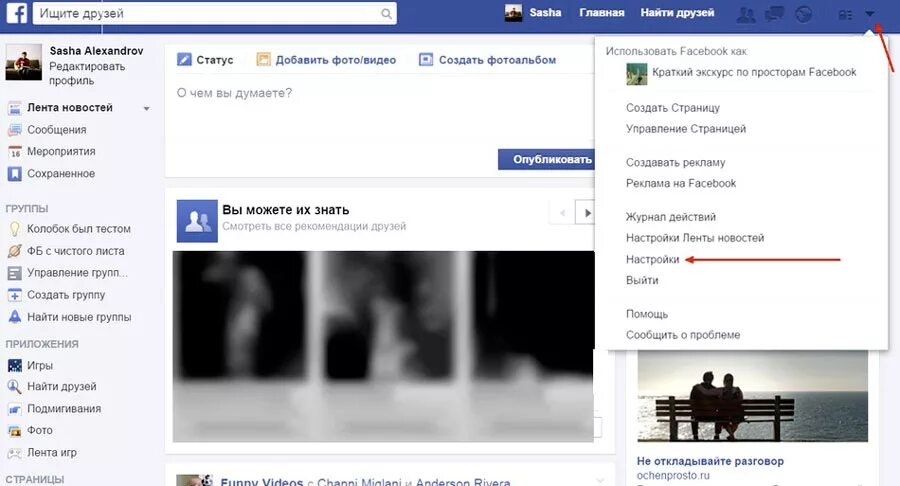Click the Лента новостей sidebar icon
The height and width of the screenshot is (486, 900).
point(14,108)
